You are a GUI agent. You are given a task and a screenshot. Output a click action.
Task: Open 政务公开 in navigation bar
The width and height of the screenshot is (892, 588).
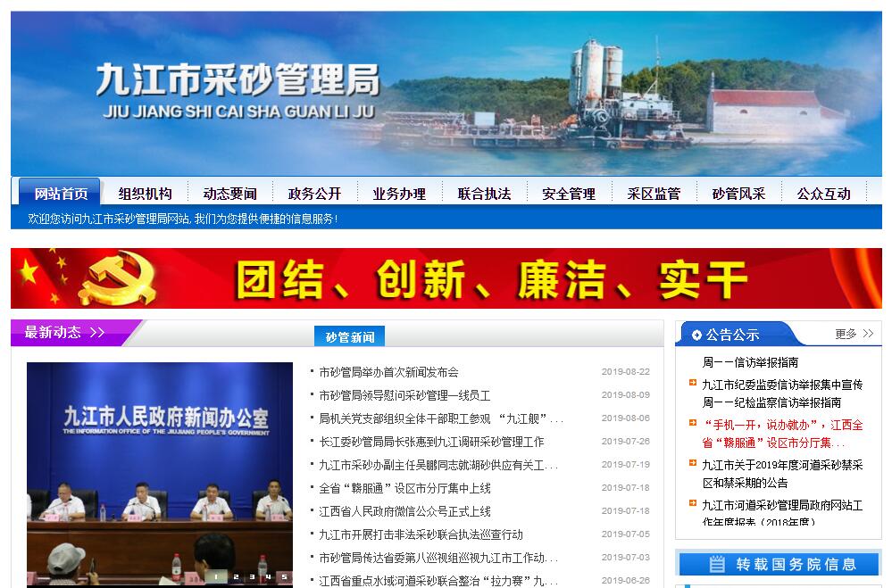tap(314, 194)
